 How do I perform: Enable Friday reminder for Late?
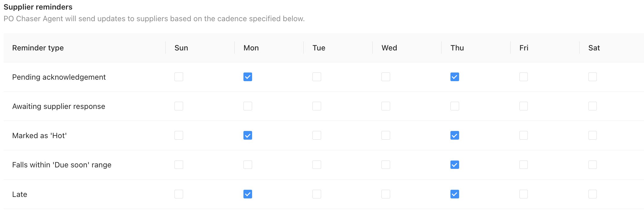click(523, 194)
